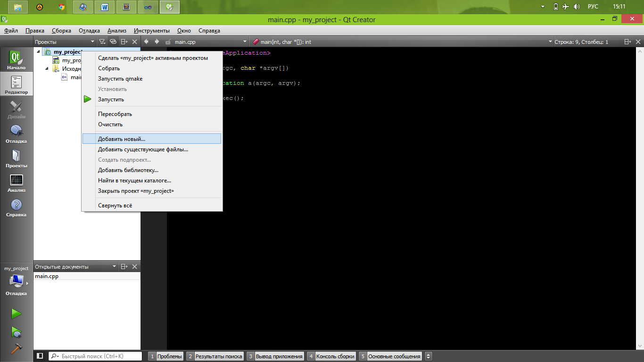Collapse the my_project tree node
The width and height of the screenshot is (644, 362).
(39, 52)
